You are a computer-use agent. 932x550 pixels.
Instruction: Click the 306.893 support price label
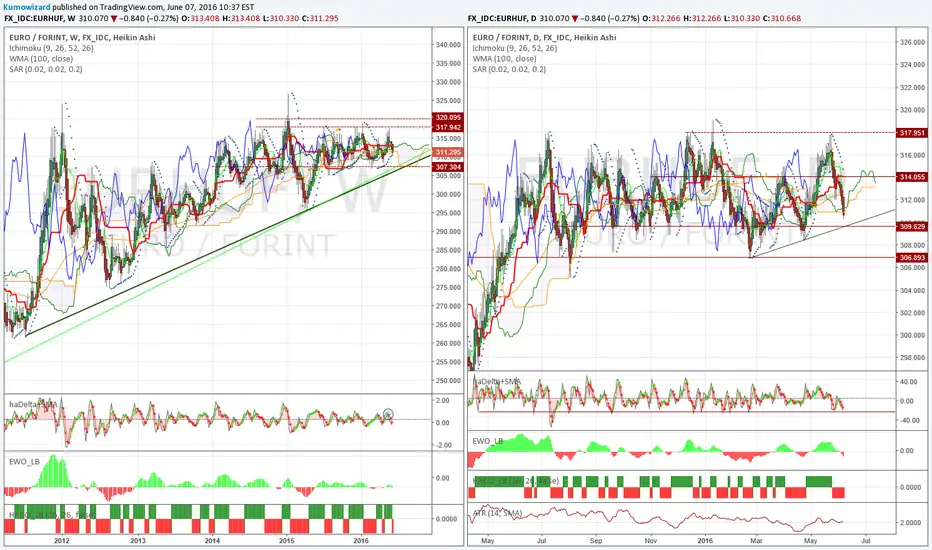(x=912, y=257)
